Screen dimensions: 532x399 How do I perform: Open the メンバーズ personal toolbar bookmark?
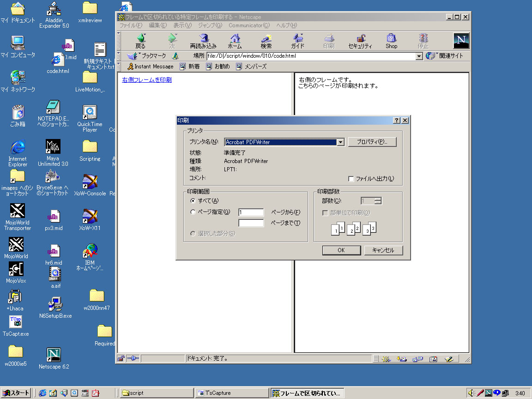[251, 66]
